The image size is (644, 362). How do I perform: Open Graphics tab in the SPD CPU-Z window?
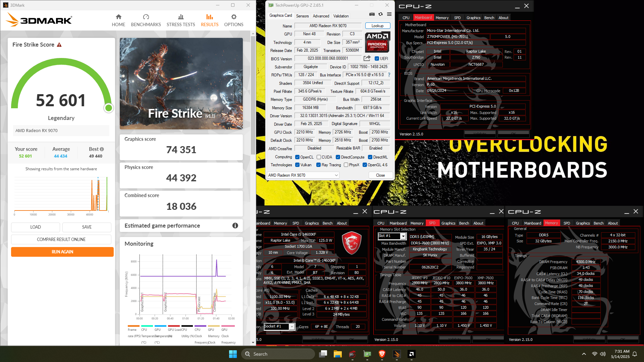click(448, 223)
